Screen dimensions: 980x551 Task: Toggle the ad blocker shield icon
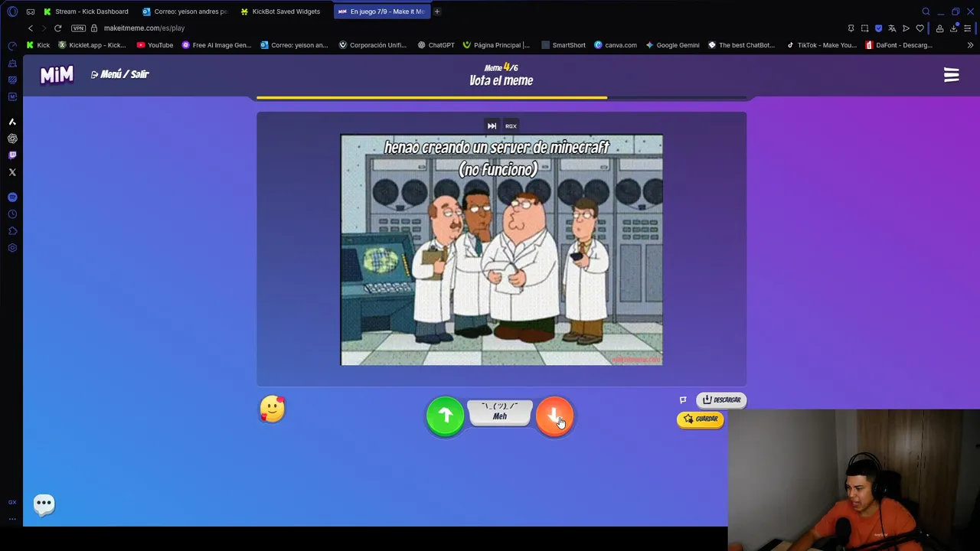point(878,28)
